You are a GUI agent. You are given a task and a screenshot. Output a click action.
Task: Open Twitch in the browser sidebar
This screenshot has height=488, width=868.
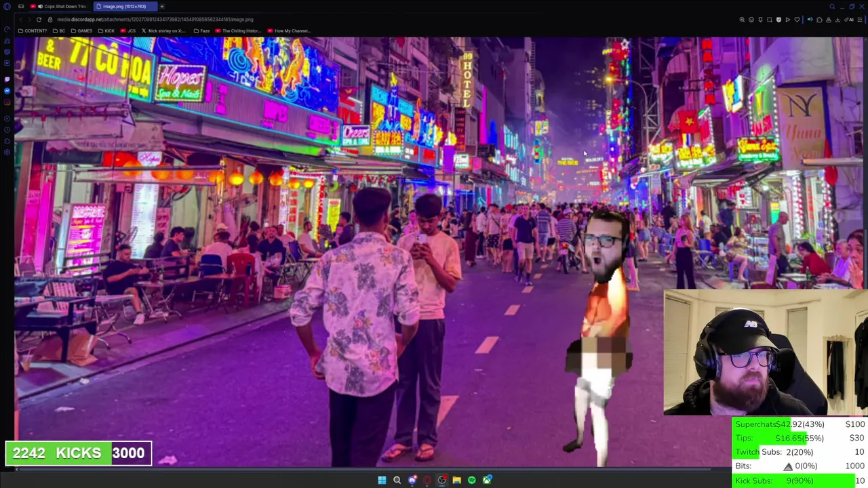7,79
